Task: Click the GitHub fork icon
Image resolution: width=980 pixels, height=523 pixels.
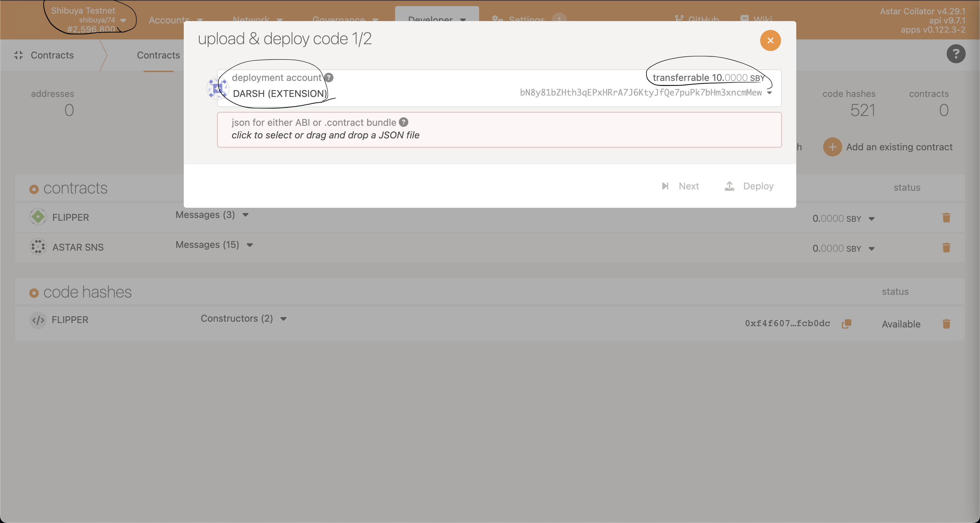Action: [x=679, y=18]
